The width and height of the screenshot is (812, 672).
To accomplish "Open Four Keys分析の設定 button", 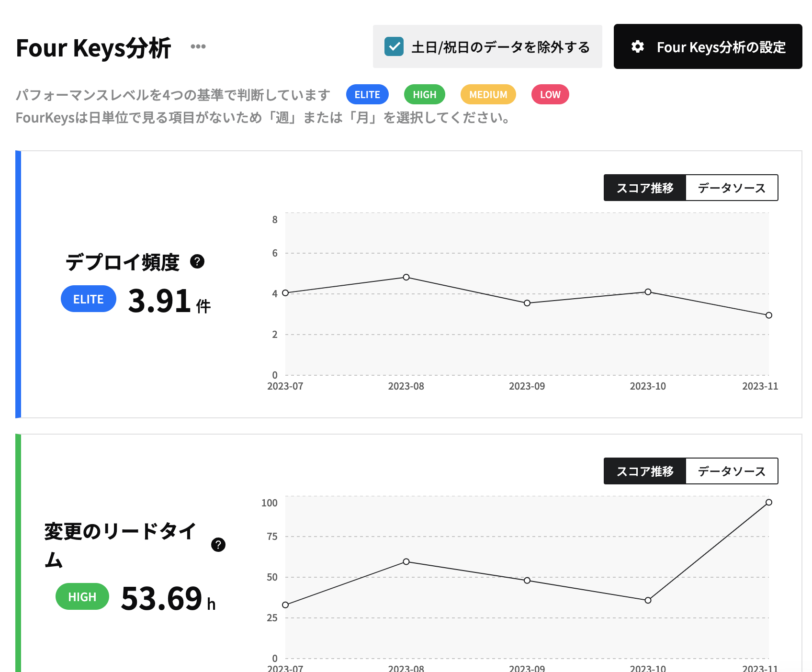I will pyautogui.click(x=708, y=47).
